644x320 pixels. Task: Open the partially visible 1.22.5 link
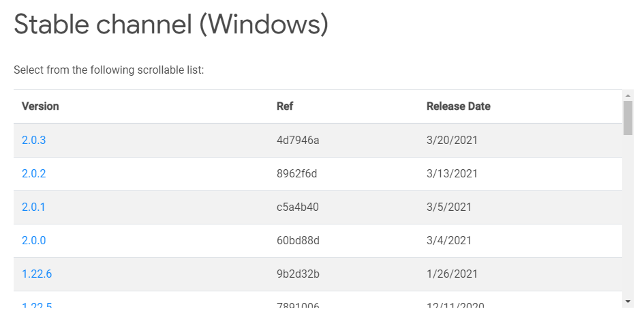[x=37, y=305]
